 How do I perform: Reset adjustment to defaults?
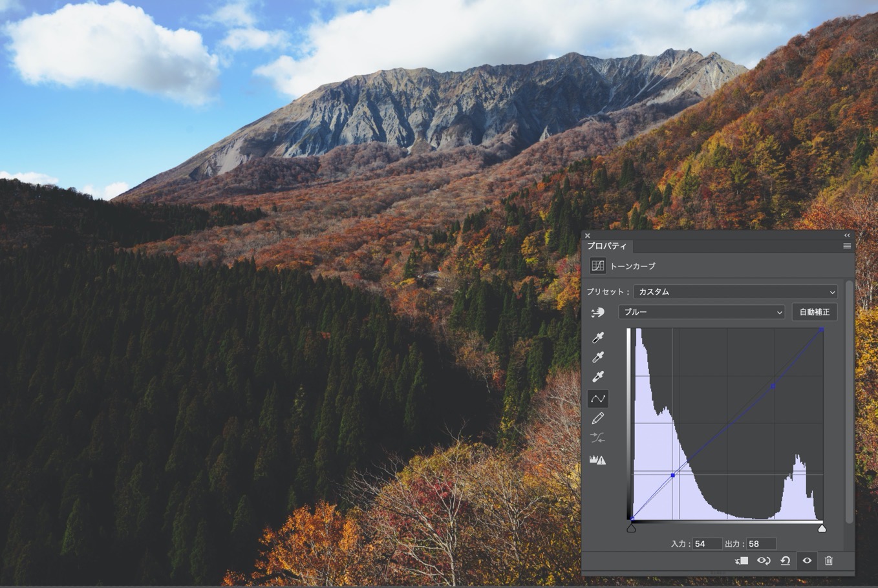(x=785, y=561)
